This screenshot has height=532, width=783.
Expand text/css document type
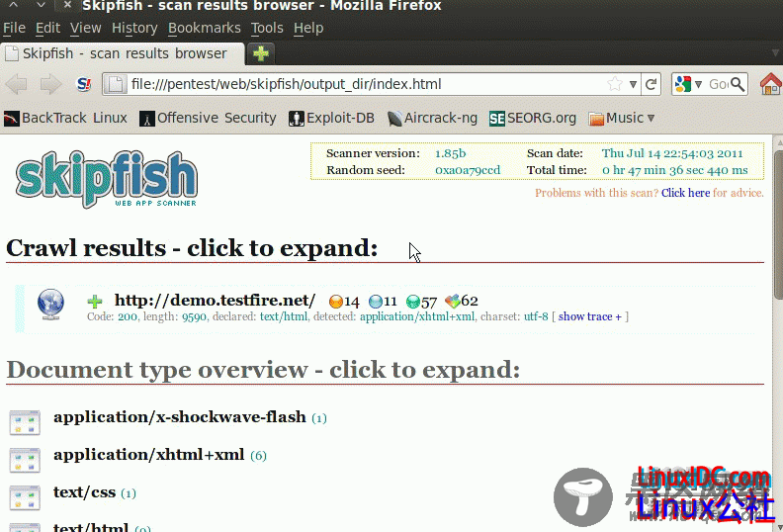[84, 492]
